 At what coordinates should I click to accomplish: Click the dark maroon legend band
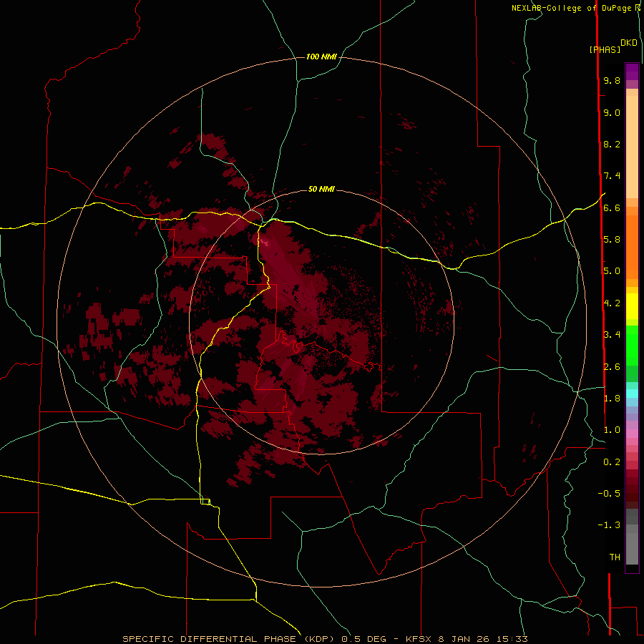click(x=632, y=489)
